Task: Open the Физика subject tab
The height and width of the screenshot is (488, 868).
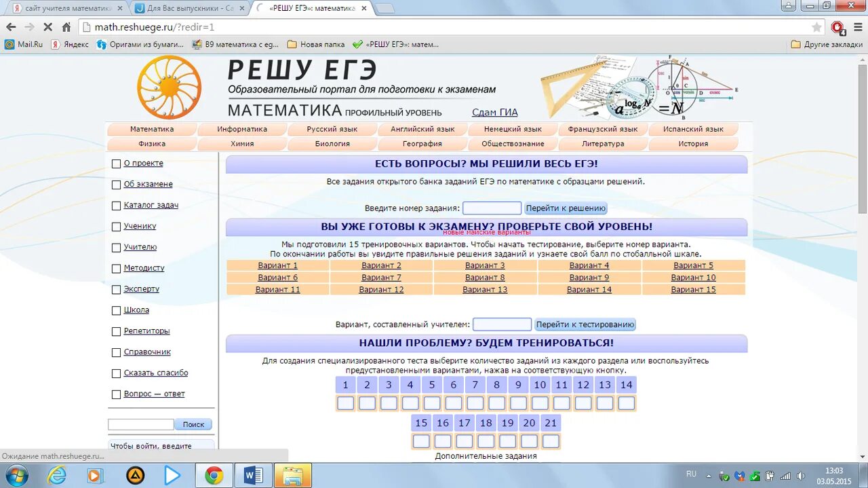Action: pyautogui.click(x=152, y=144)
